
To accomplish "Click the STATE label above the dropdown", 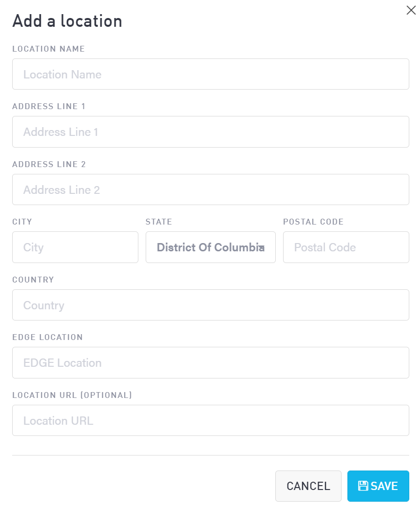I will click(159, 222).
